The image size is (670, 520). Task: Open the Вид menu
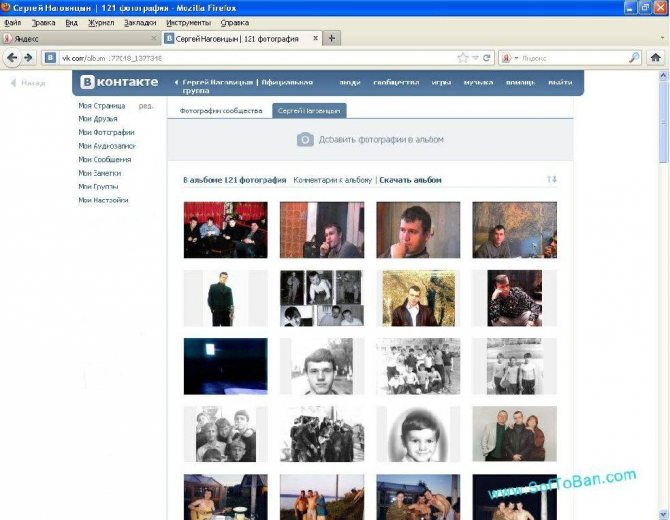pyautogui.click(x=71, y=23)
